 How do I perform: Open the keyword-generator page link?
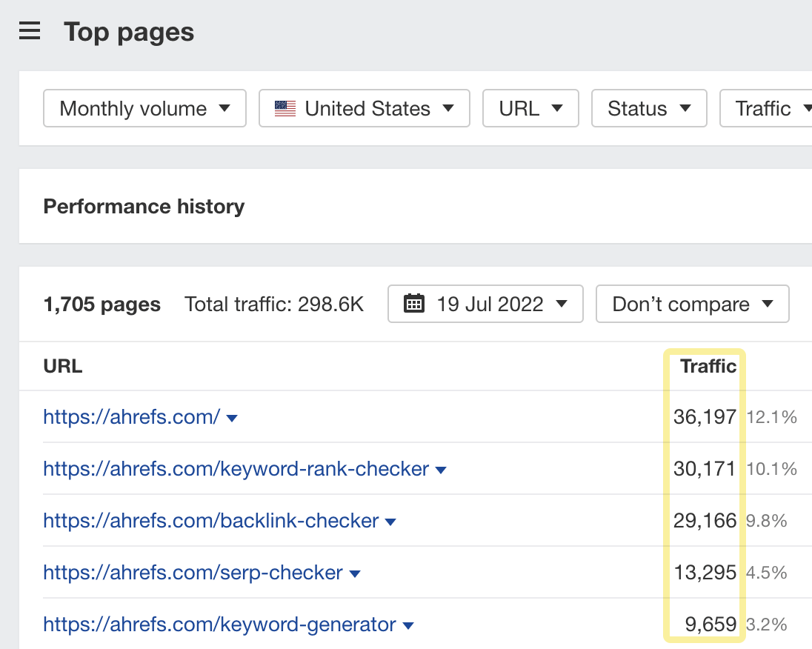[x=219, y=624]
